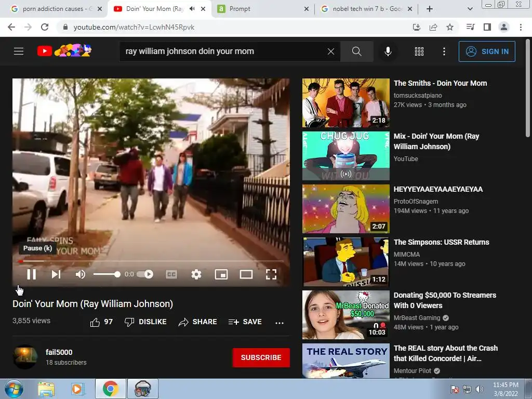532x399 pixels.
Task: Open The Simpsons: USSR Returns video title
Action: point(441,242)
